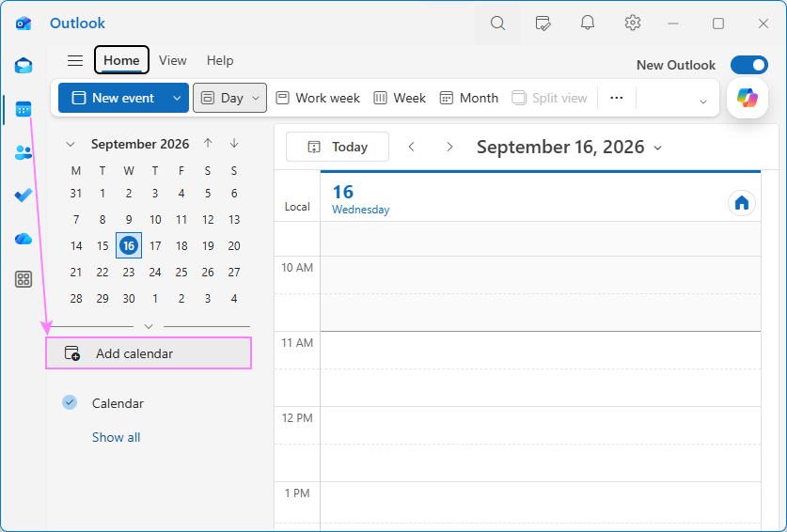Click the Calendar label in calendar list
Screen dimensions: 787x532
click(118, 403)
